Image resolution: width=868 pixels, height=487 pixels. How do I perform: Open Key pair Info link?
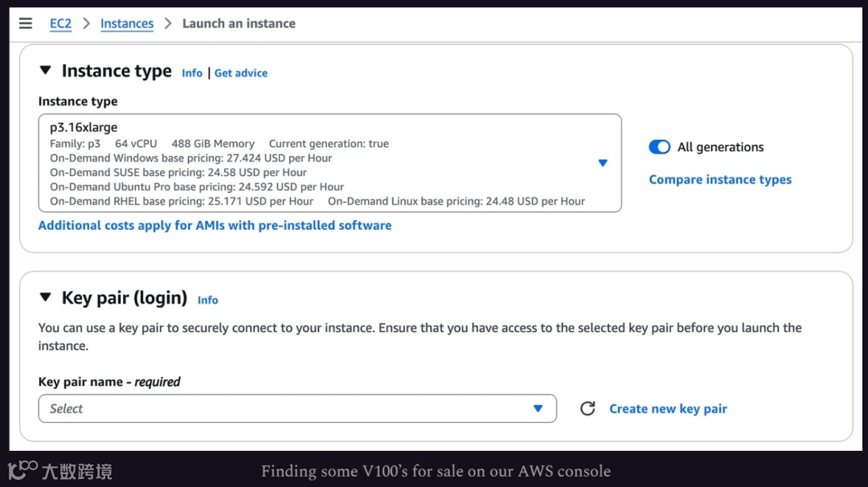point(207,300)
